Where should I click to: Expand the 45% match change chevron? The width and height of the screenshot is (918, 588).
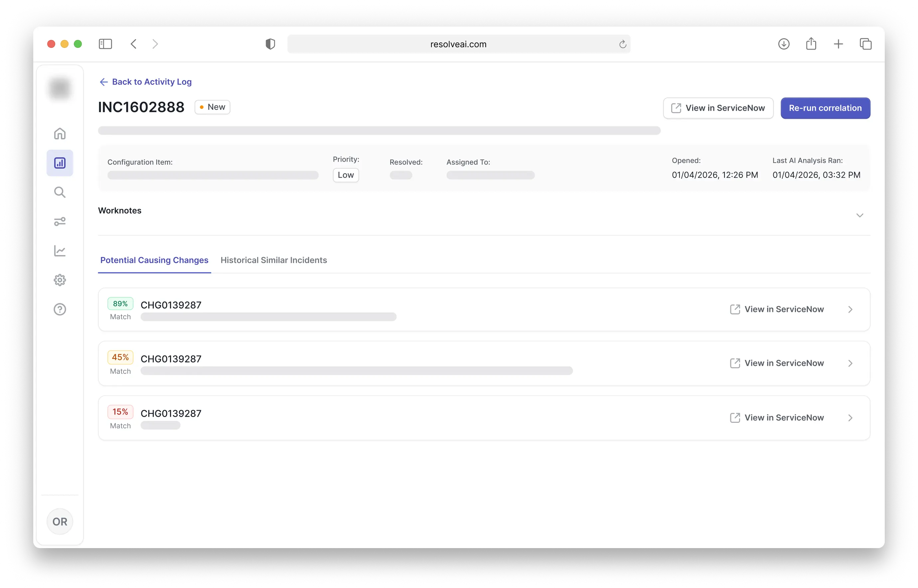pos(850,363)
